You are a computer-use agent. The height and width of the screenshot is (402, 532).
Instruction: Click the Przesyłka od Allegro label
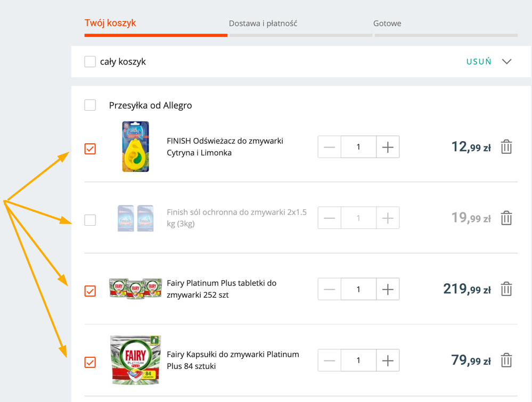[x=150, y=105]
